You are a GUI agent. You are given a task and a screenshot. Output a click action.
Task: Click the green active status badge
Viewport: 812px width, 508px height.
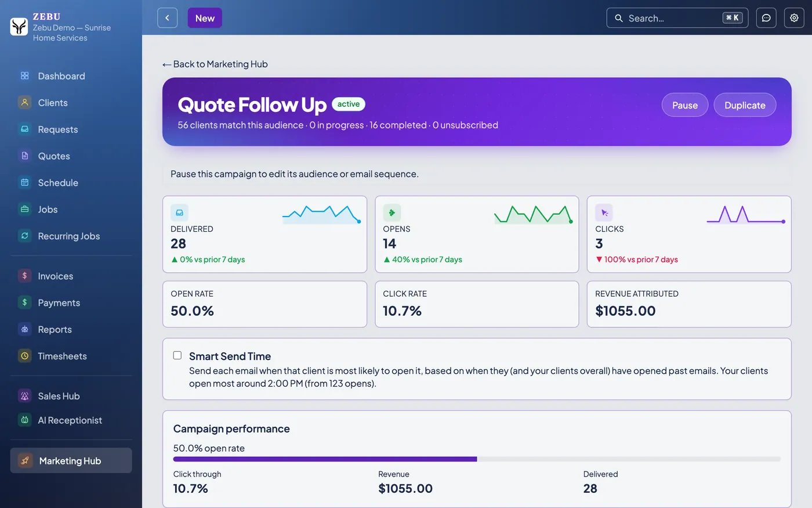tap(349, 104)
